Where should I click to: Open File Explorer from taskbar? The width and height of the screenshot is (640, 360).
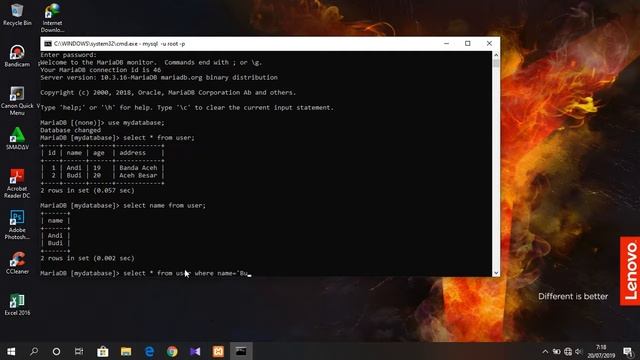[x=126, y=351]
